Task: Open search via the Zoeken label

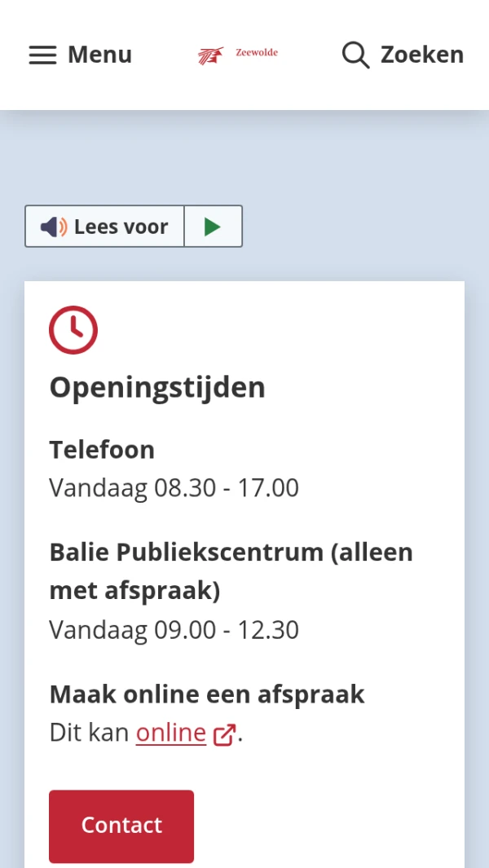Action: 421,55
